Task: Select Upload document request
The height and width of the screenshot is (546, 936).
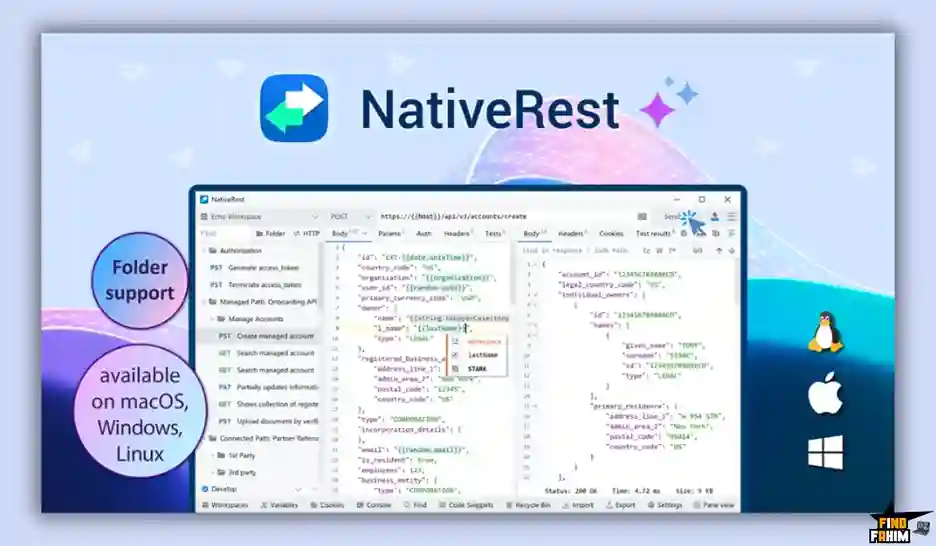Action: 268,421
